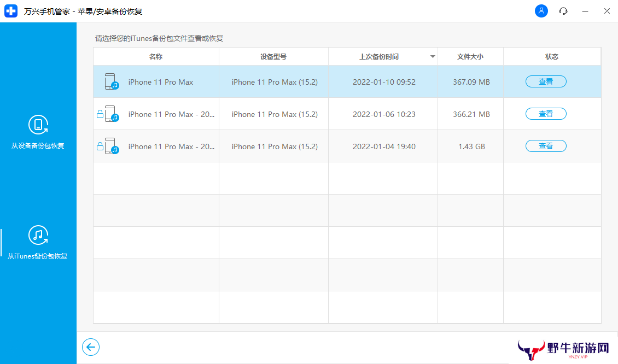Screen dimensions: 618x364
Task: Switch to 从设备备份包恢复 tab
Action: [38, 146]
